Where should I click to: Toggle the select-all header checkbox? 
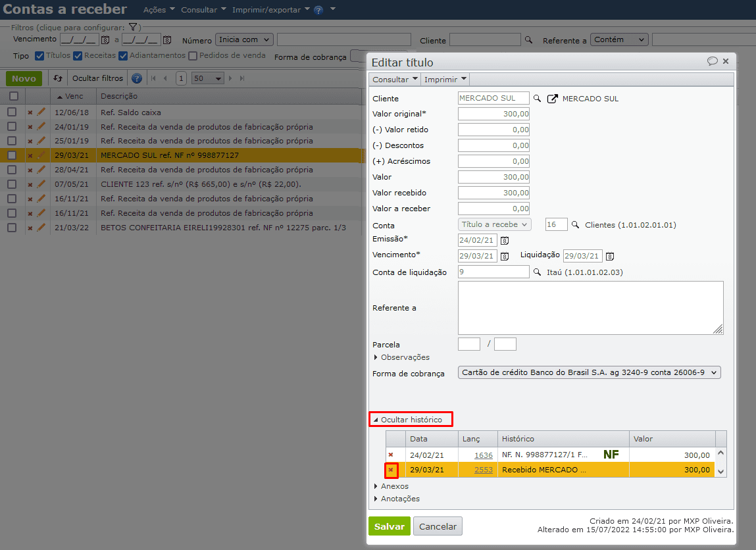click(x=14, y=96)
